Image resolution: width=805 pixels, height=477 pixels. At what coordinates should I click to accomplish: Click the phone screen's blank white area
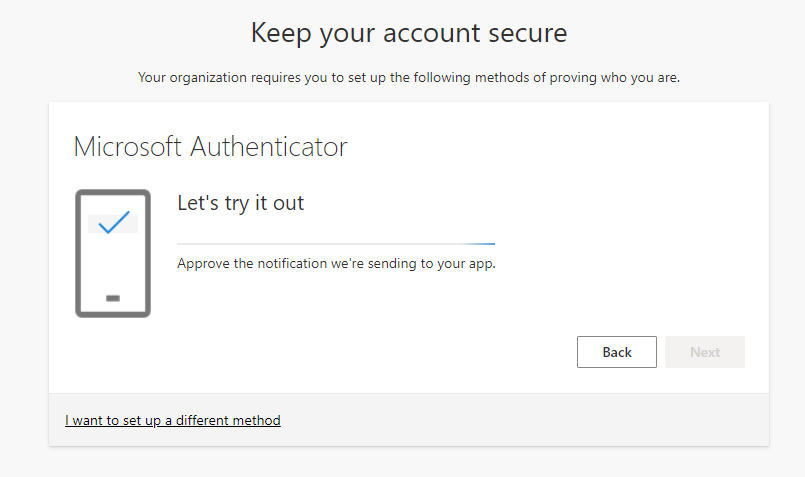(113, 263)
